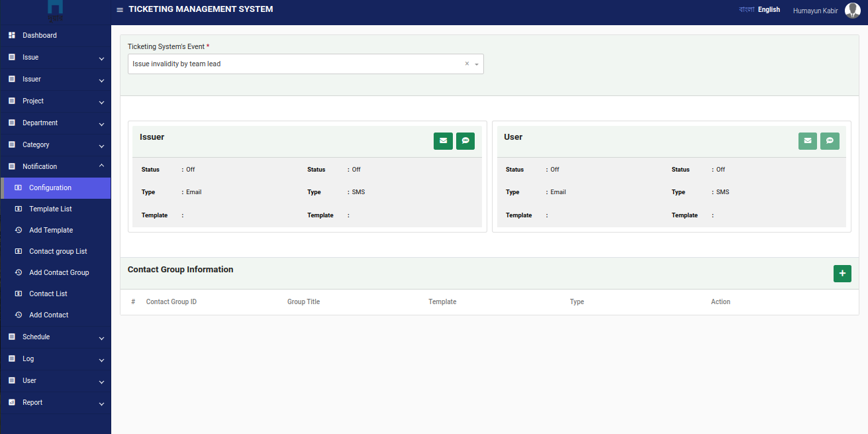Click the Add Template history icon
This screenshot has width=868, height=434.
[19, 230]
